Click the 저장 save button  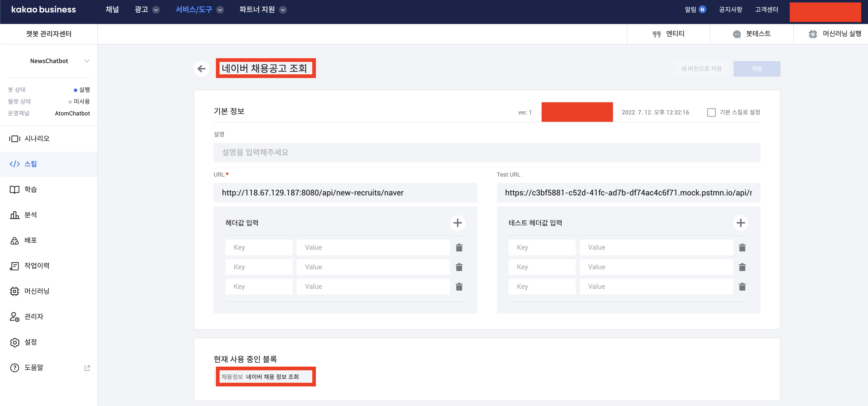pos(757,69)
